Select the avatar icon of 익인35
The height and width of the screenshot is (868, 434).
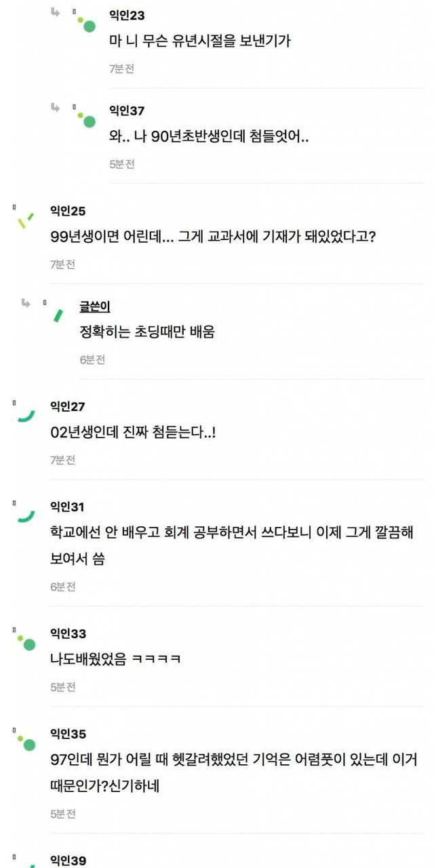(26, 743)
